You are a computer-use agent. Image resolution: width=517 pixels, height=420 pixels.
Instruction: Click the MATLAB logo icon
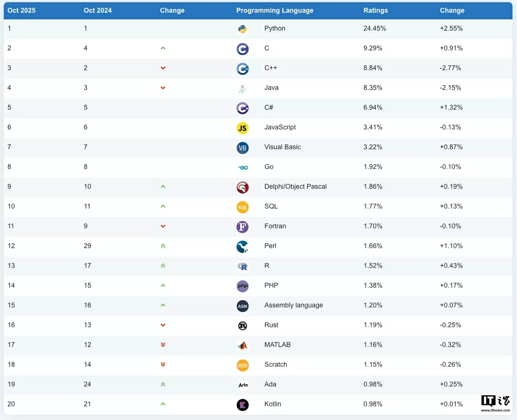(x=242, y=345)
